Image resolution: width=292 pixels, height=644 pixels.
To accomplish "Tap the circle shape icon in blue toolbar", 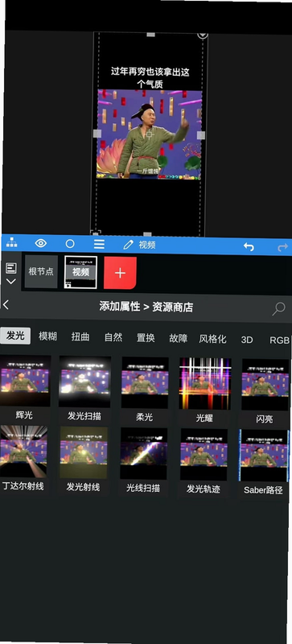I will pyautogui.click(x=70, y=244).
